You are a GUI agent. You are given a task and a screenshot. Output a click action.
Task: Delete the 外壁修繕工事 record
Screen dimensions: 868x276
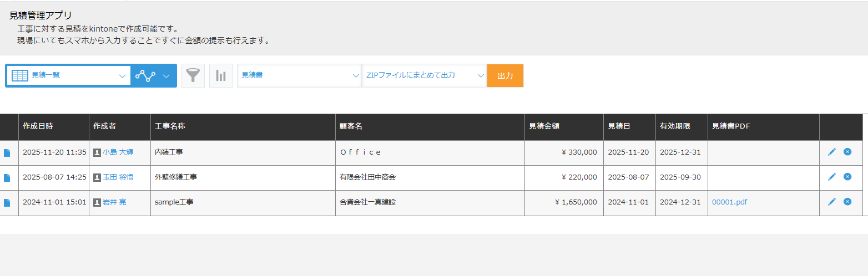point(847,177)
